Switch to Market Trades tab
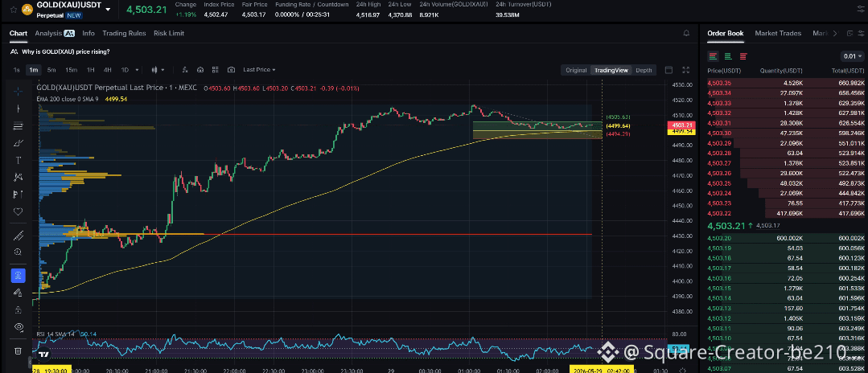This screenshot has height=373, width=868. (778, 33)
